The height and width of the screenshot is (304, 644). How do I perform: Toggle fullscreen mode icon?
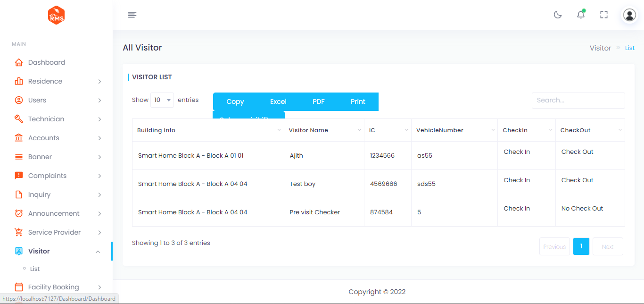pos(604,15)
